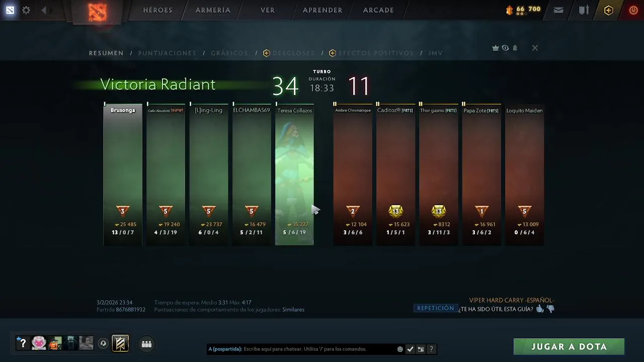Select Ambre Chromatique's player card
Screen dimensions: 644x362
pyautogui.click(x=353, y=174)
